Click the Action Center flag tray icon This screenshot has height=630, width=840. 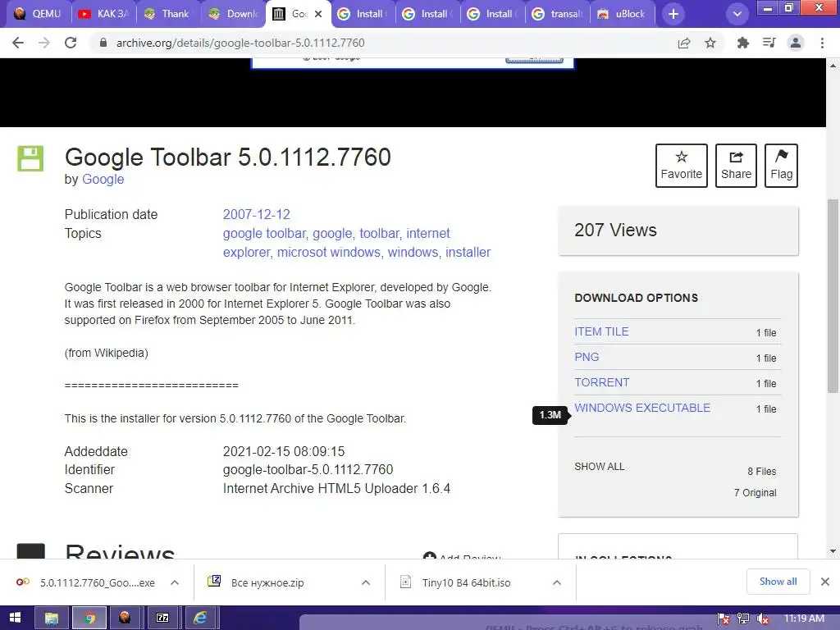point(724,619)
